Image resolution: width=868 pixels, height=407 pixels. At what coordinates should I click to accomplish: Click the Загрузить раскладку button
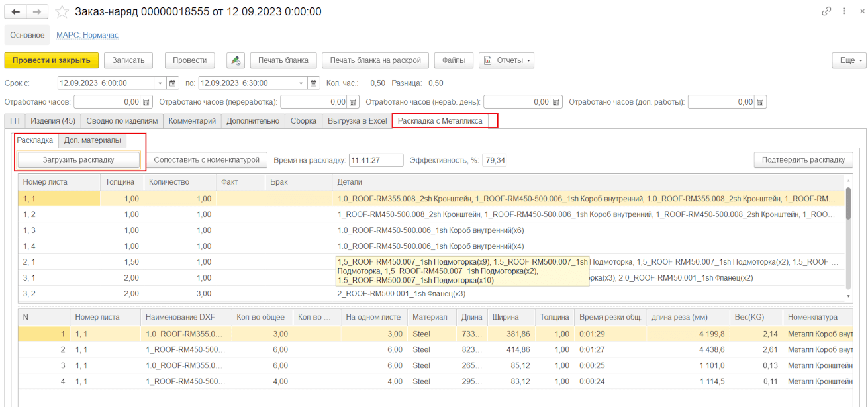click(79, 159)
